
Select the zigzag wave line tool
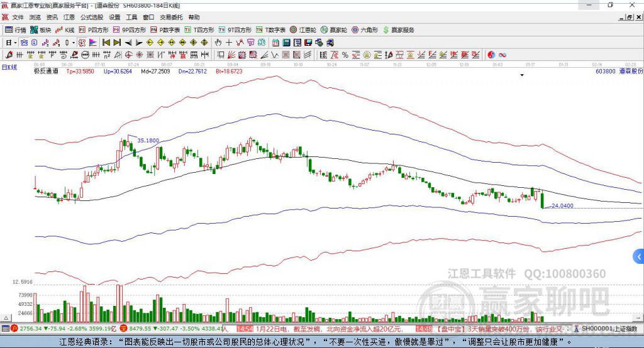click(x=275, y=55)
